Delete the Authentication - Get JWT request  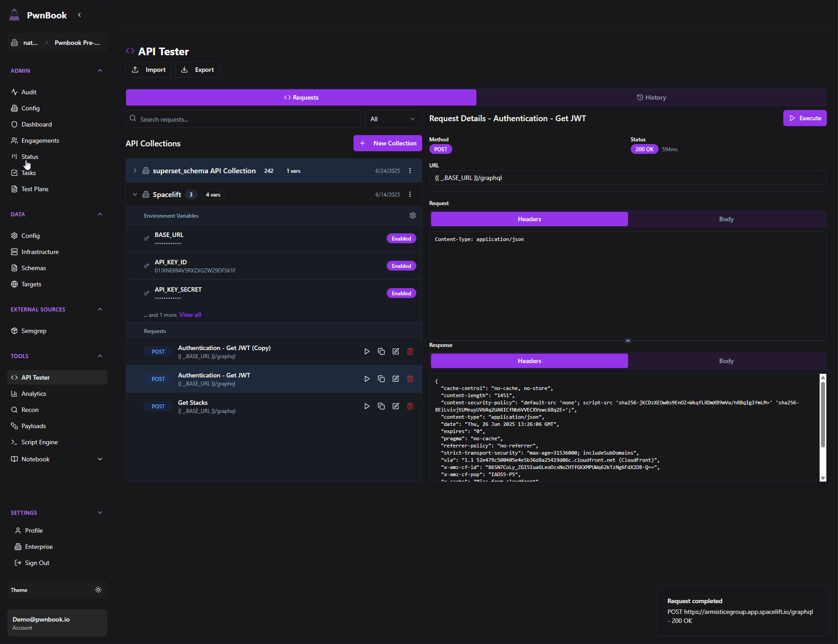tap(410, 379)
